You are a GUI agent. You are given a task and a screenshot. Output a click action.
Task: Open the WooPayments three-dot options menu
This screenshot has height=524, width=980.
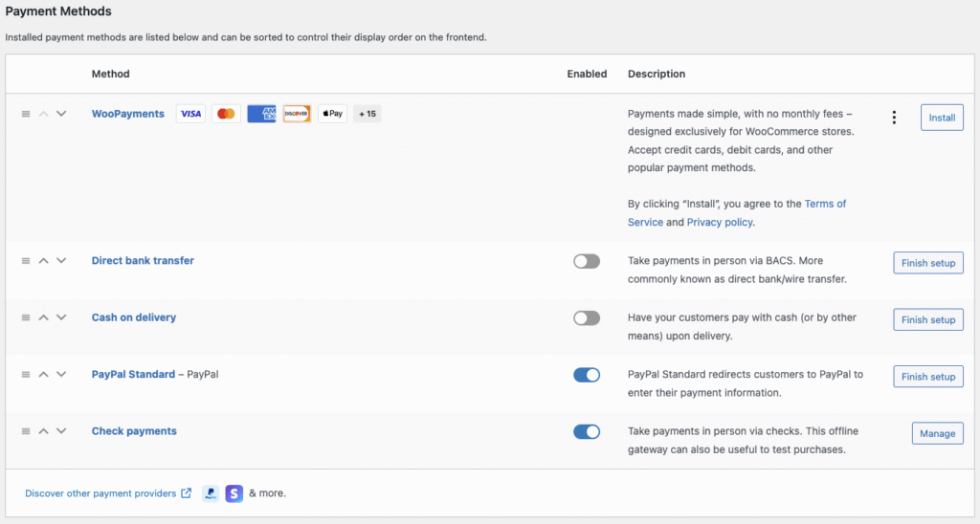pyautogui.click(x=894, y=118)
